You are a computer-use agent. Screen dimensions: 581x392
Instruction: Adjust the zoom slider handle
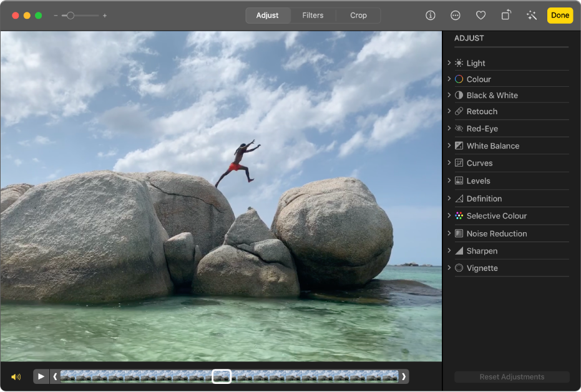[71, 15]
